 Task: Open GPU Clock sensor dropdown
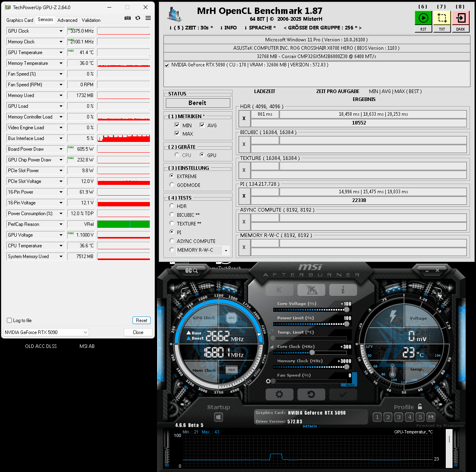[x=61, y=31]
